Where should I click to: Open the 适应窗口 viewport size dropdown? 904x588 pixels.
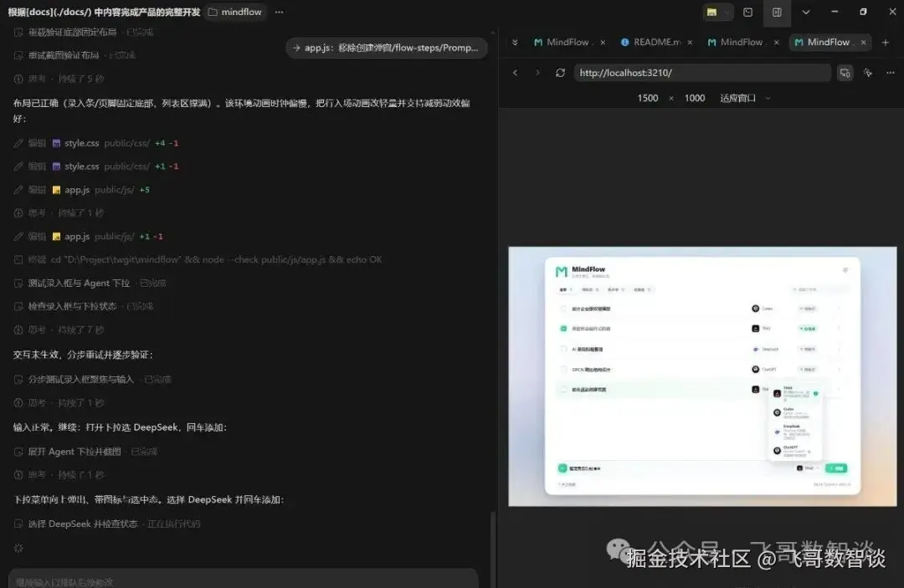[745, 98]
